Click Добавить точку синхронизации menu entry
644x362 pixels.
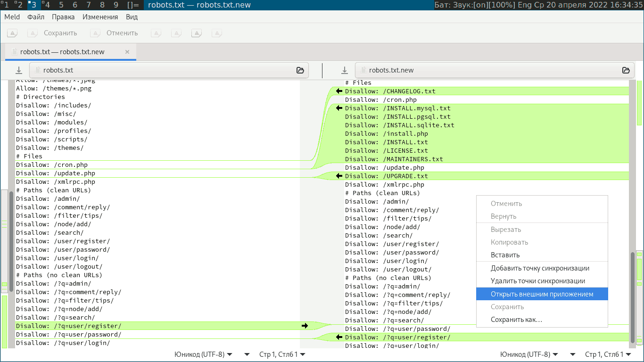pos(540,268)
